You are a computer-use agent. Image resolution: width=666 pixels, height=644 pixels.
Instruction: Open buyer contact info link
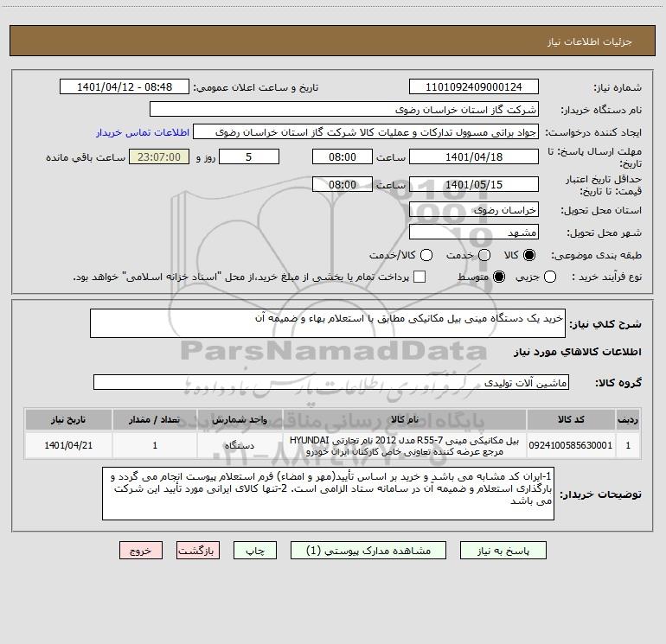click(143, 132)
